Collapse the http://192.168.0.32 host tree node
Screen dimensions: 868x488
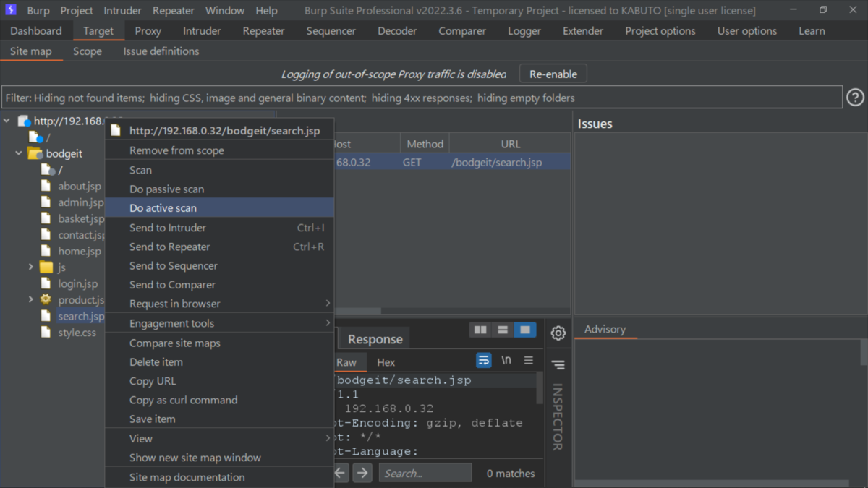(x=7, y=121)
